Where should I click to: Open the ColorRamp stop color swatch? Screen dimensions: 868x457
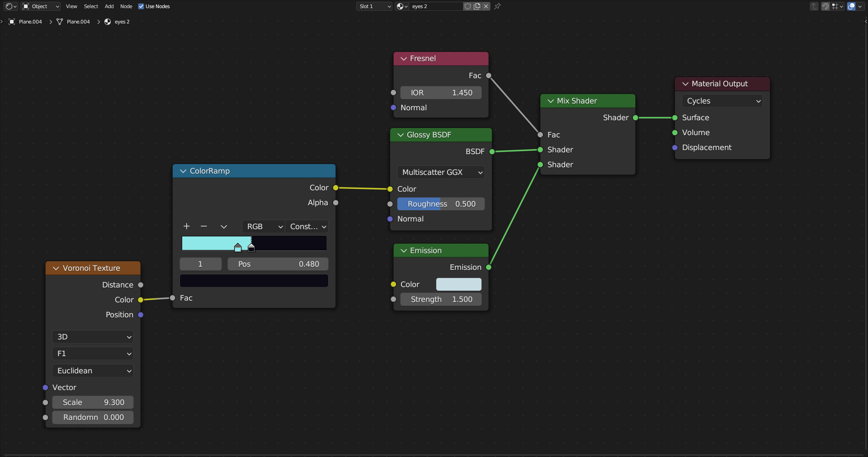(x=254, y=281)
